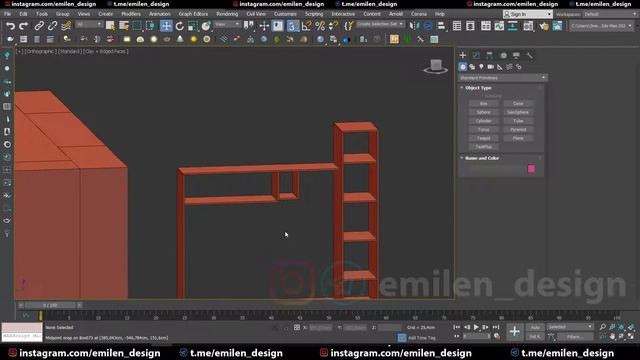Screen dimensions: 640x360
Task: Toggle Window/Crossing selection mode
Action: (x=150, y=26)
